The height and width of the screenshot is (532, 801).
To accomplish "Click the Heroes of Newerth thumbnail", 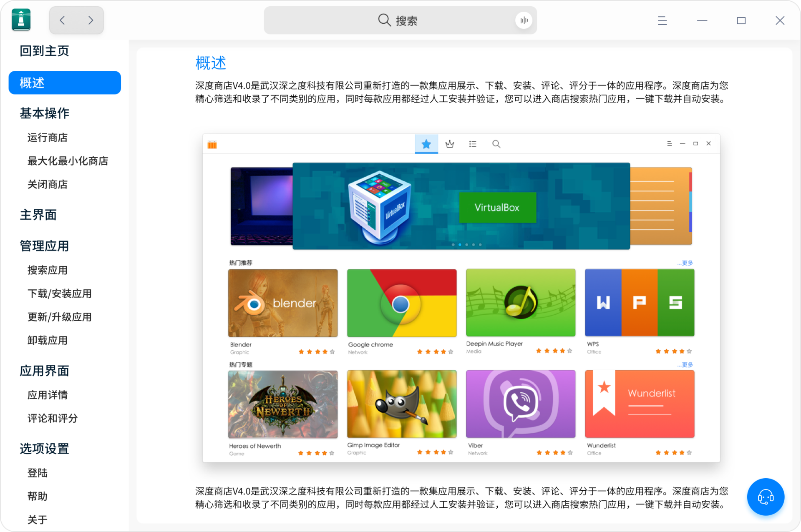I will [x=283, y=404].
